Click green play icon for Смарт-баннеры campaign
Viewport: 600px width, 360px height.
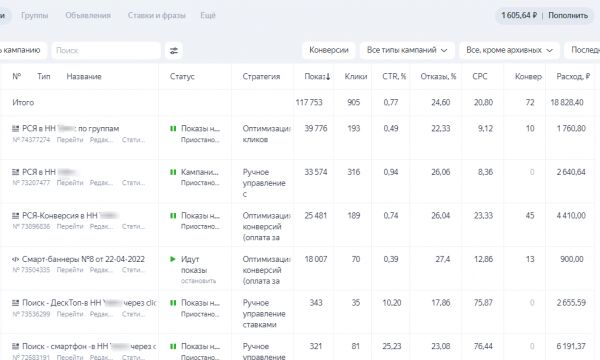(173, 259)
